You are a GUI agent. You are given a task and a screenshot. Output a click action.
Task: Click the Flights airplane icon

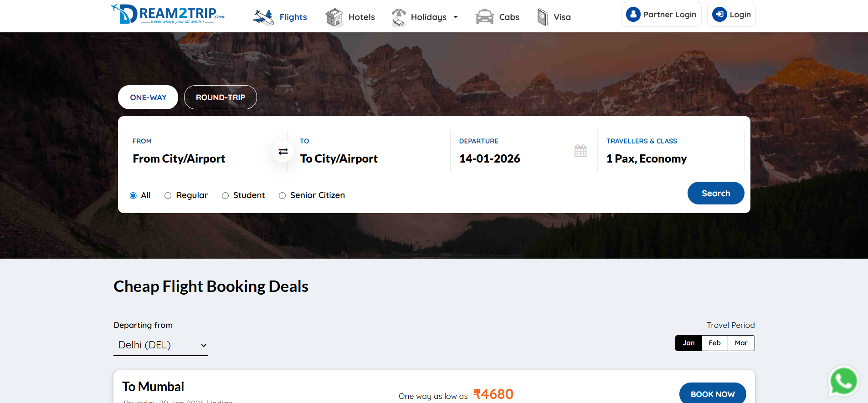tap(263, 17)
